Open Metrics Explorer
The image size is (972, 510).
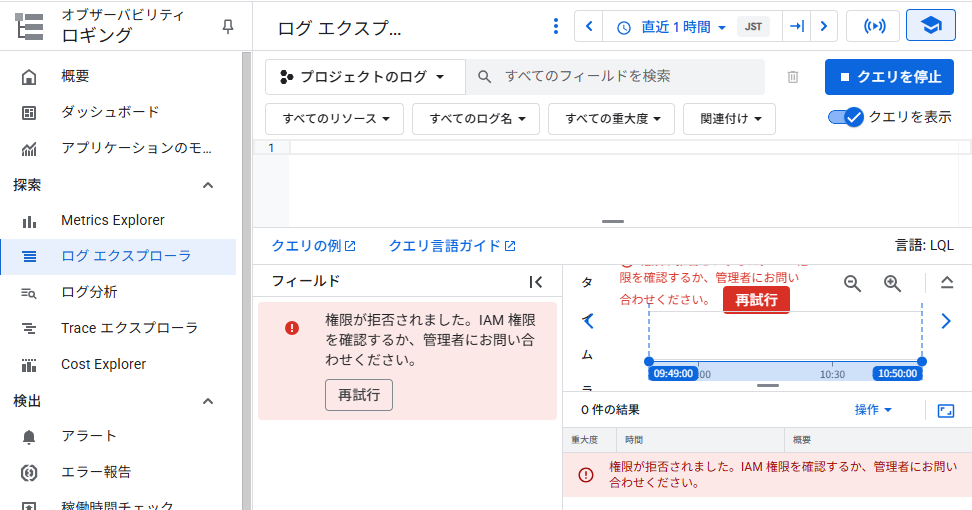[113, 220]
